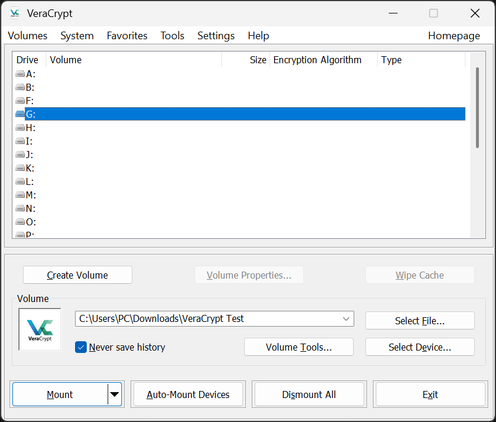Click the drive icon for K:
Viewport: 496px width, 422px height.
pyautogui.click(x=20, y=168)
